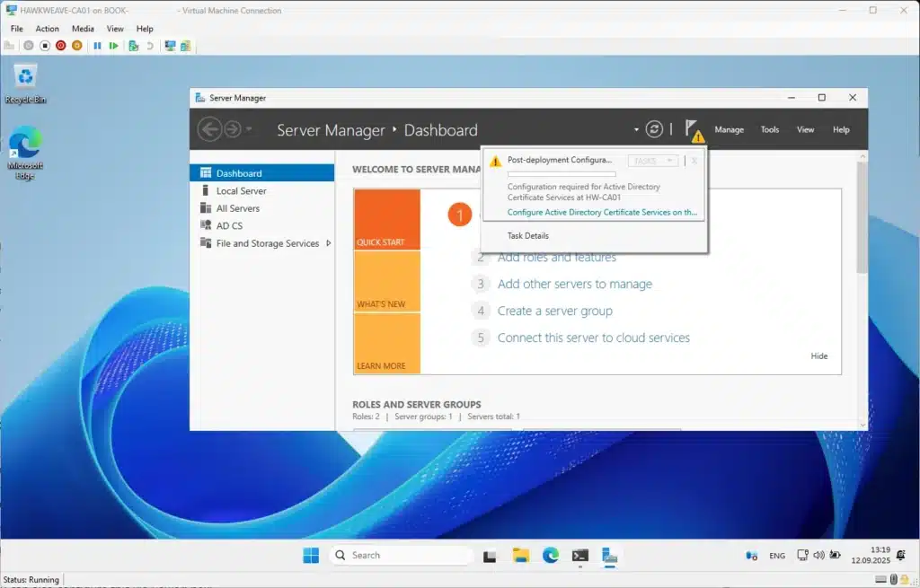Select AD CS in the left navigation
Image resolution: width=920 pixels, height=588 pixels.
click(x=229, y=226)
